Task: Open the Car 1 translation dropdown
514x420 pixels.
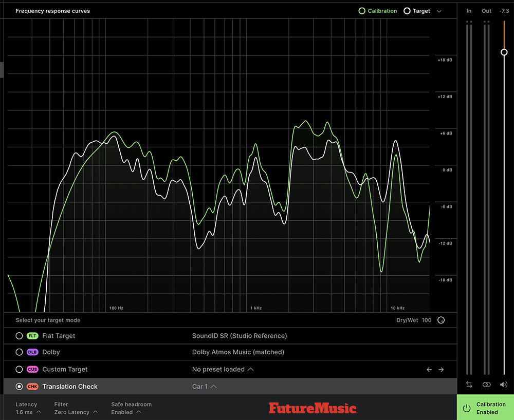Action: click(x=204, y=387)
